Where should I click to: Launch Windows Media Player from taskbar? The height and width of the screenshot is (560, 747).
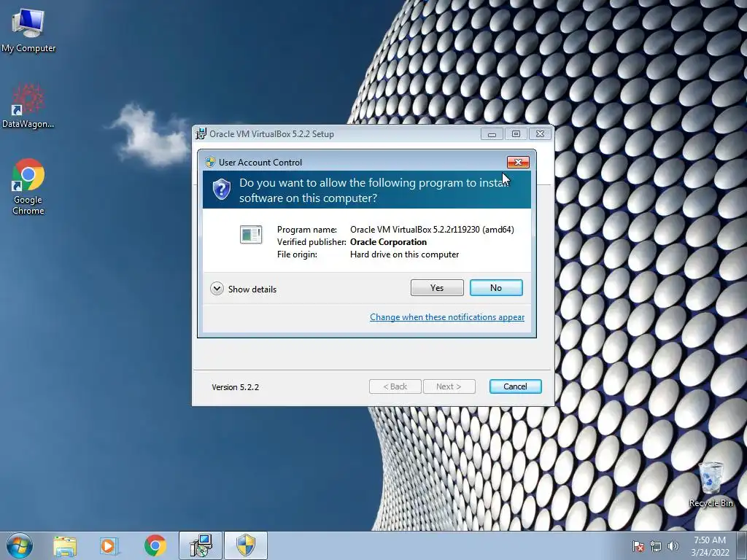(109, 545)
